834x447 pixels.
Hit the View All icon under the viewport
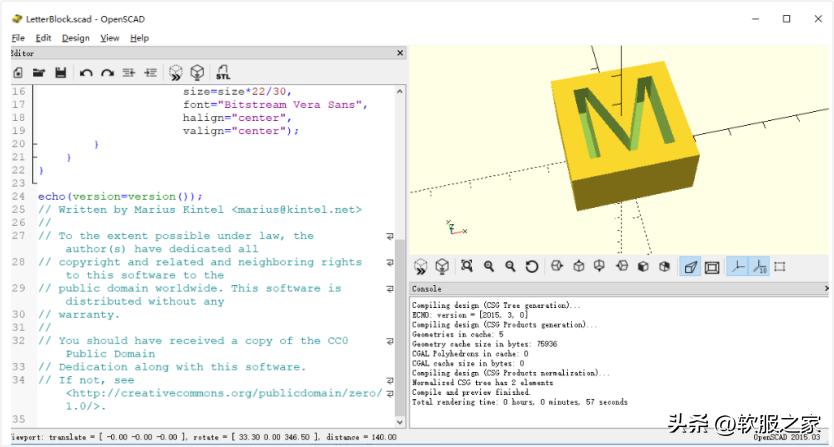click(x=467, y=267)
